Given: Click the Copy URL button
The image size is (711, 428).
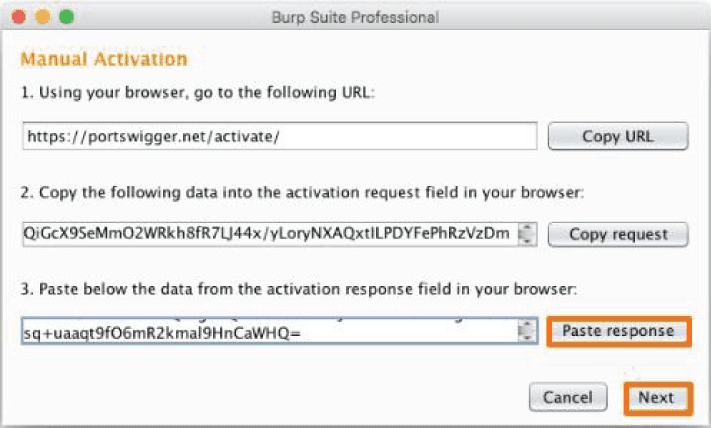Looking at the screenshot, I should (x=617, y=136).
